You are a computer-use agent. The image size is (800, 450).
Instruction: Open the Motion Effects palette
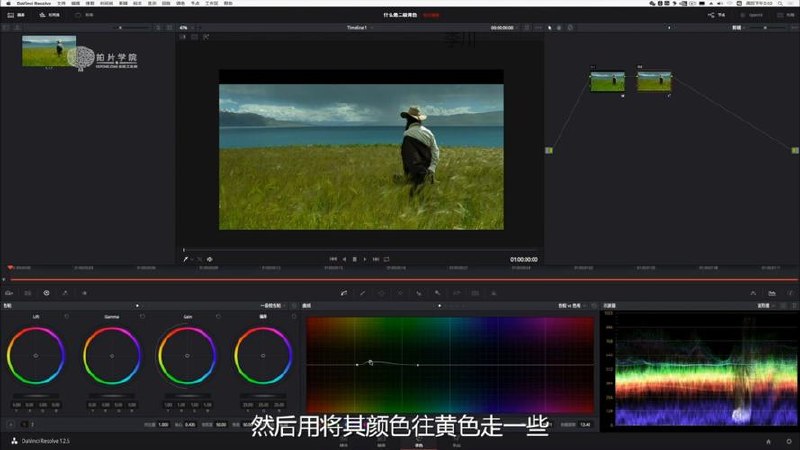(84, 293)
